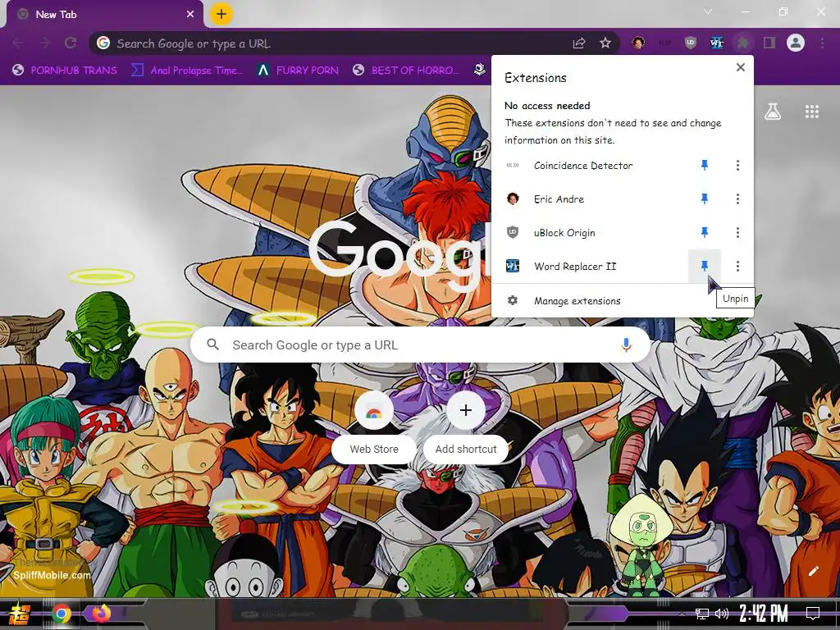Open the BEST OF HORRO... bookmark
The image size is (840, 630).
[406, 71]
